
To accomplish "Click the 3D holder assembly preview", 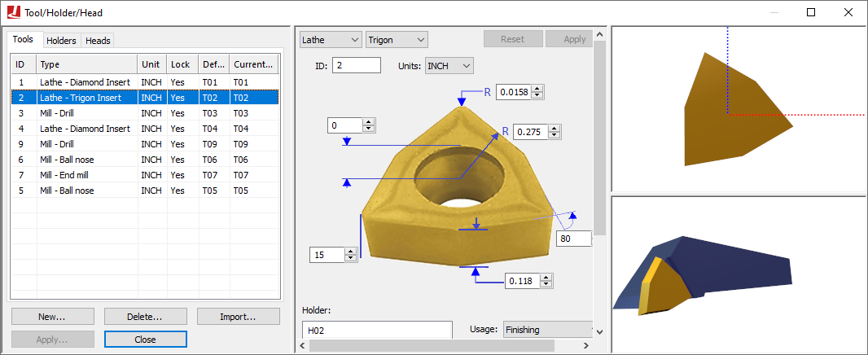I will (739, 274).
